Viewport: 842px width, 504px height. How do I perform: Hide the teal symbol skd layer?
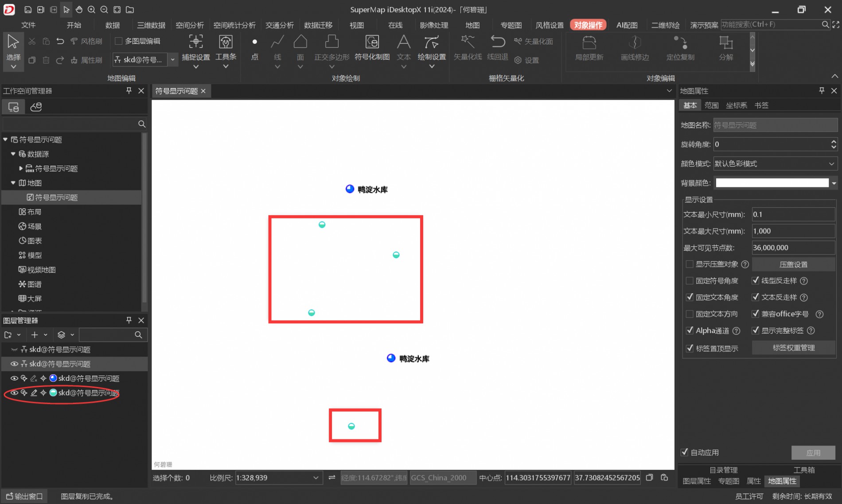point(14,392)
